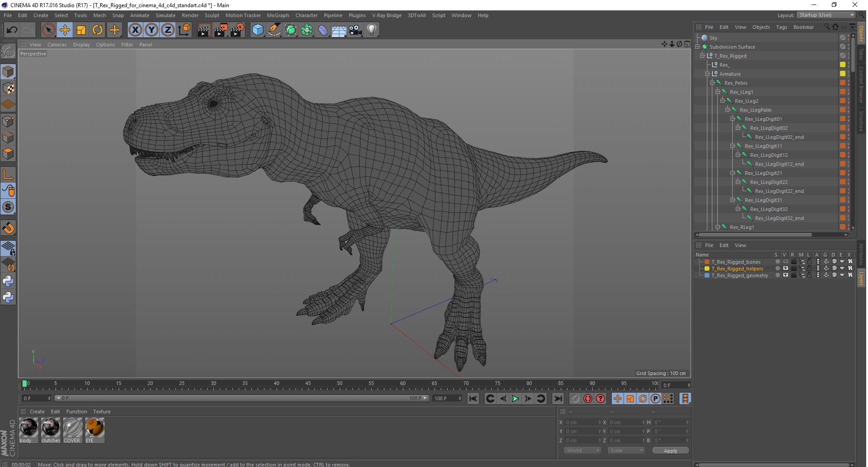Screen dimensions: 868x467
Task: Toggle Y axis lock
Action: click(152, 30)
